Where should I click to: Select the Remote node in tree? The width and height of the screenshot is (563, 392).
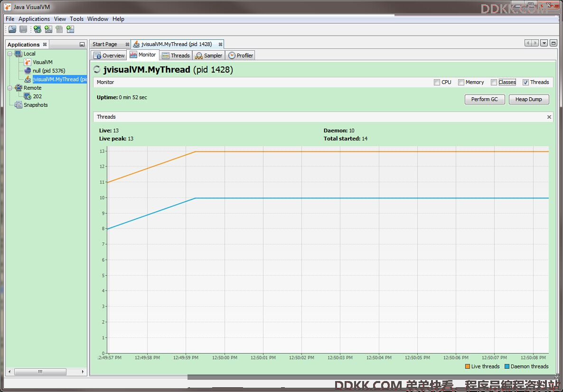[33, 88]
